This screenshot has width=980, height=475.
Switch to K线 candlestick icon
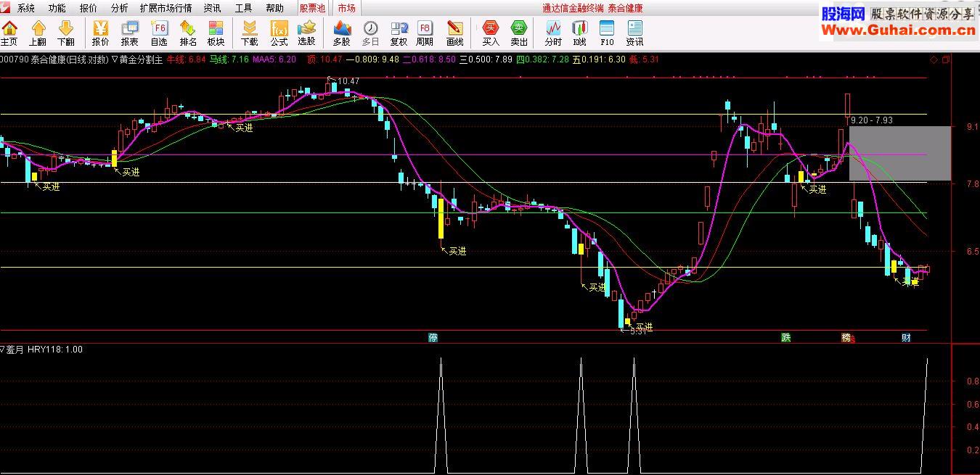tap(579, 33)
